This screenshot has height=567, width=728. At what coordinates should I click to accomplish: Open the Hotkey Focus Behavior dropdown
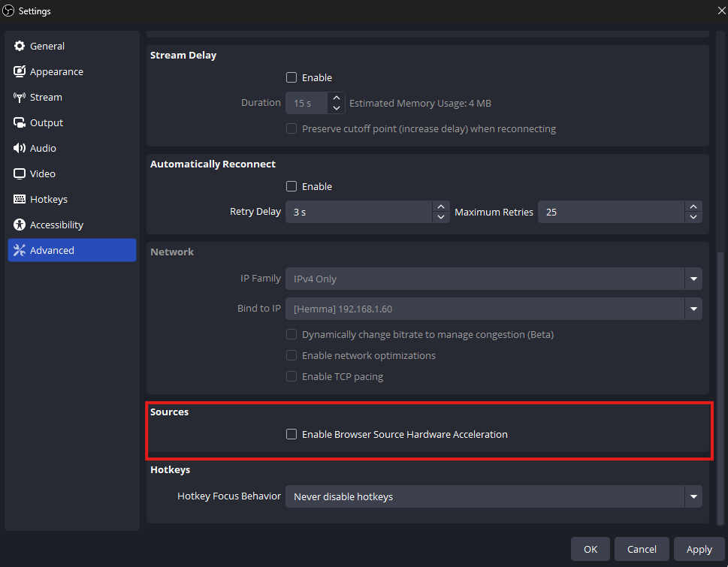point(494,496)
